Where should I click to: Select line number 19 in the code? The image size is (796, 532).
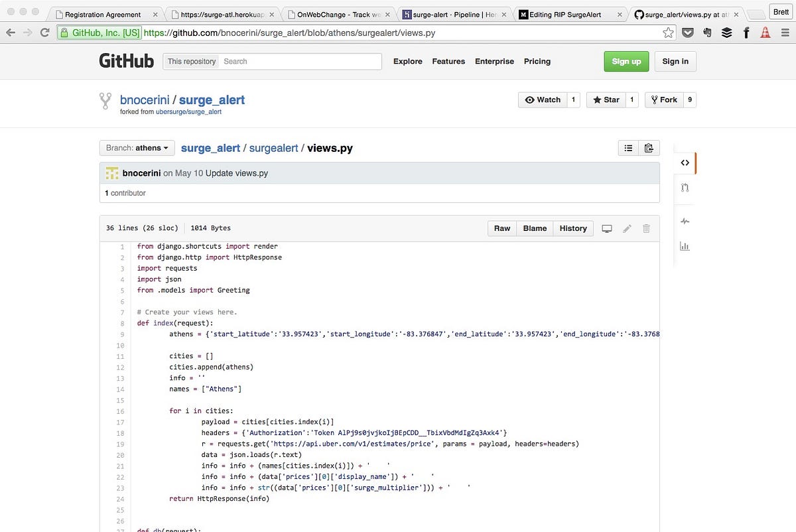[120, 444]
